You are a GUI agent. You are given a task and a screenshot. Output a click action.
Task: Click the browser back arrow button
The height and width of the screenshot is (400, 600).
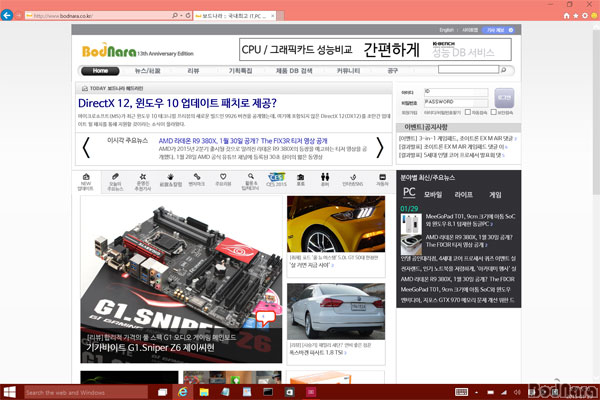[x=7, y=15]
